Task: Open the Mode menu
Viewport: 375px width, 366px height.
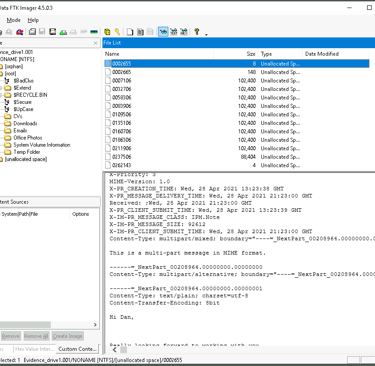Action: (13, 20)
